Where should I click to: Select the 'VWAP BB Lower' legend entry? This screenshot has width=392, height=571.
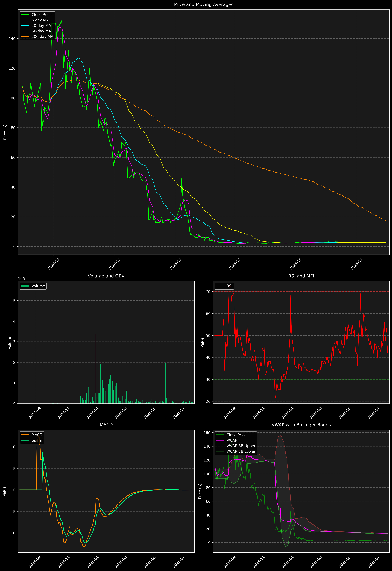241,451
